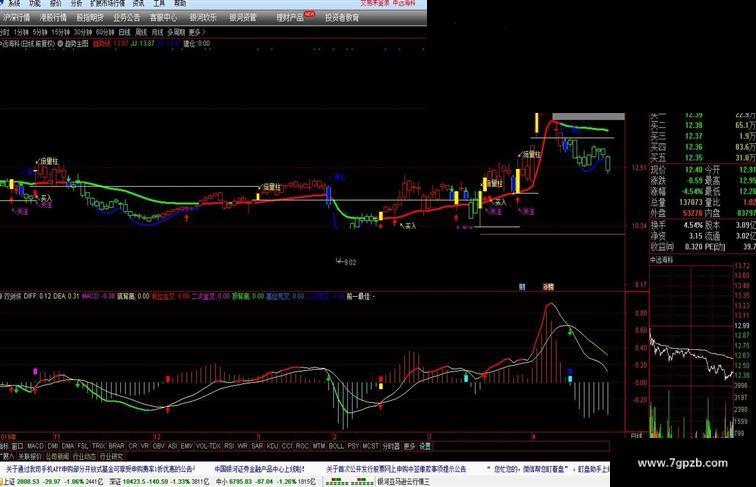Open the 行业动态 bottom tab
Screen dimensions: 756x487
click(x=84, y=456)
